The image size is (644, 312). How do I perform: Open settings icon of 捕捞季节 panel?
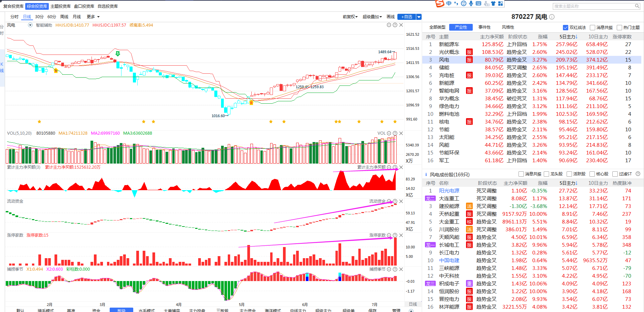pos(389,269)
